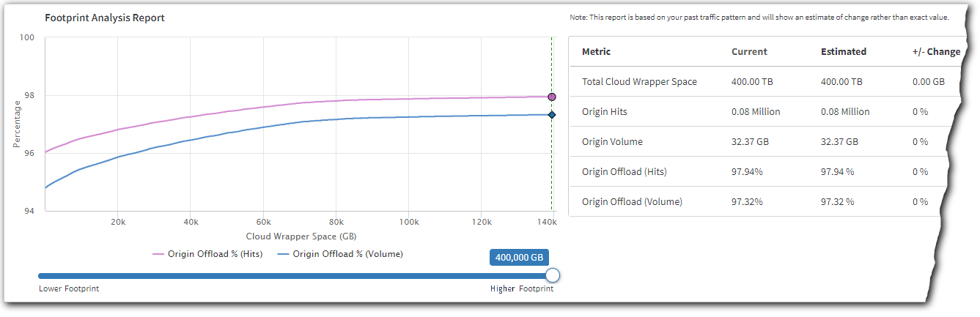The height and width of the screenshot is (317, 980).
Task: Click the +/- Change column header
Action: (936, 52)
